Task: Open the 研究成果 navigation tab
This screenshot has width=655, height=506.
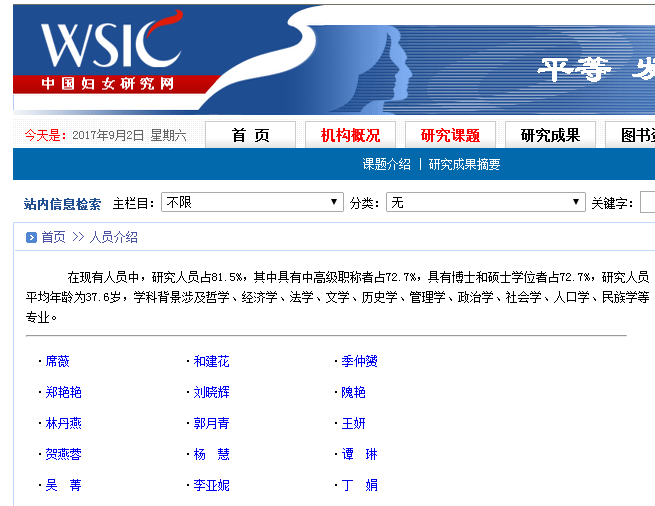Action: click(550, 135)
